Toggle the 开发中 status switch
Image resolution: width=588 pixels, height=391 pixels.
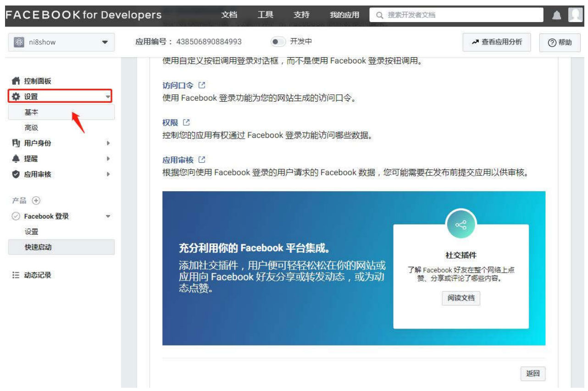click(x=277, y=42)
